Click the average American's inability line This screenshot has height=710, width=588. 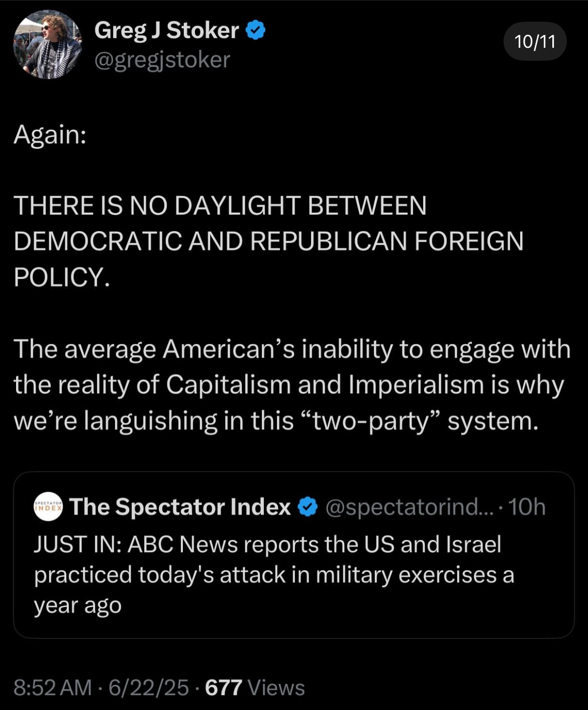[x=292, y=349]
